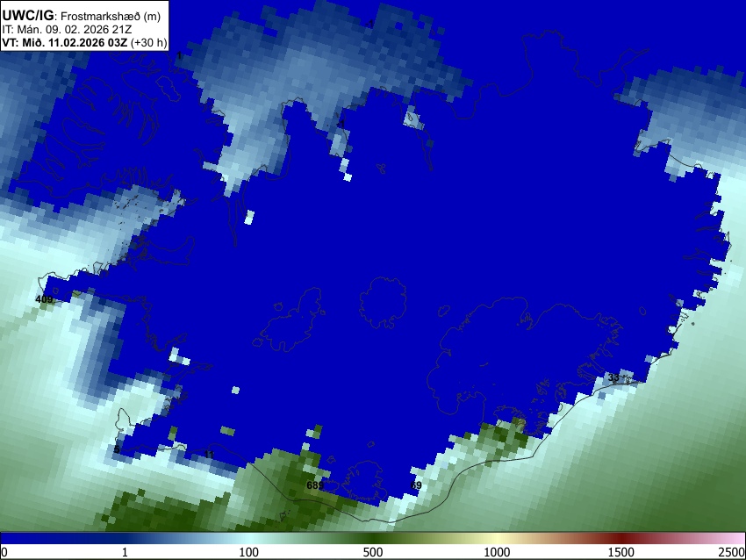Click the 1000 tick on color scale
The width and height of the screenshot is (746, 560).
(x=497, y=552)
